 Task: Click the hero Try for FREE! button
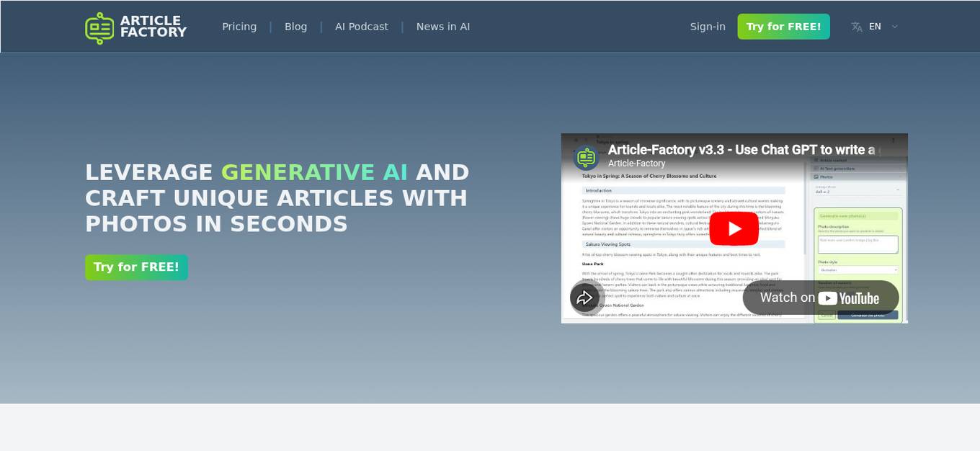[x=136, y=267]
